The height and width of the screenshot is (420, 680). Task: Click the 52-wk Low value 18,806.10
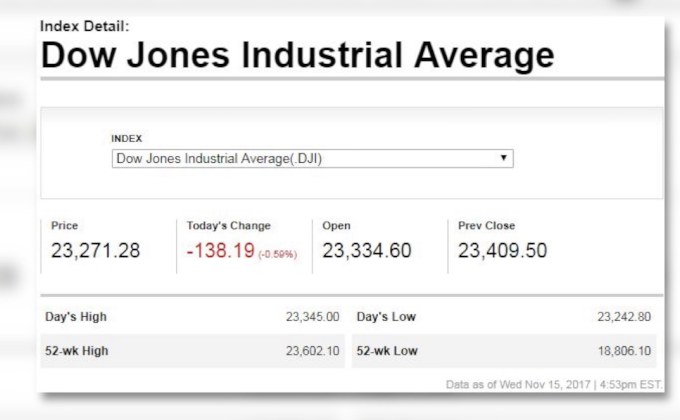[624, 351]
